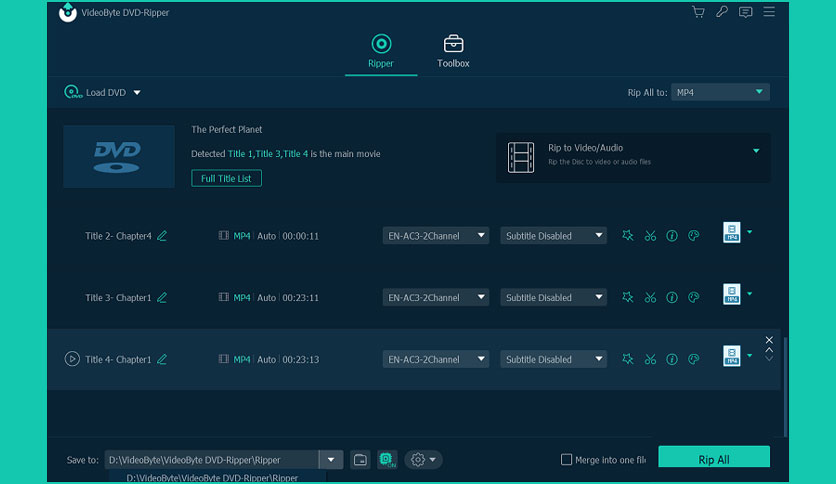Click the palette enhance icon for Title 2

click(694, 236)
